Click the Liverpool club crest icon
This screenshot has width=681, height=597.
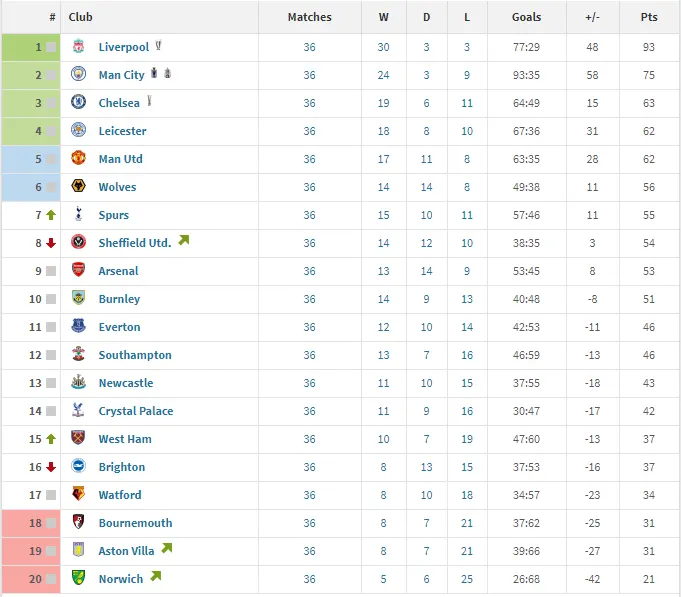tap(79, 47)
